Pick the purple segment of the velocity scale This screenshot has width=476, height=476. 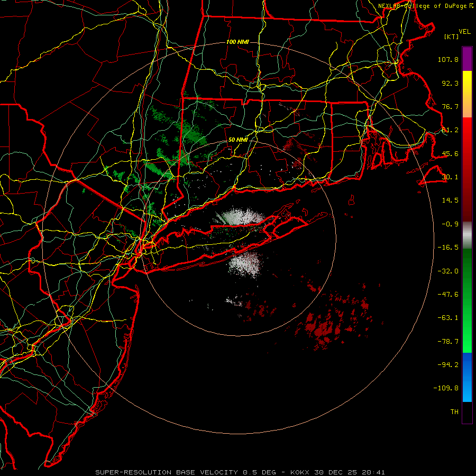pyautogui.click(x=467, y=59)
